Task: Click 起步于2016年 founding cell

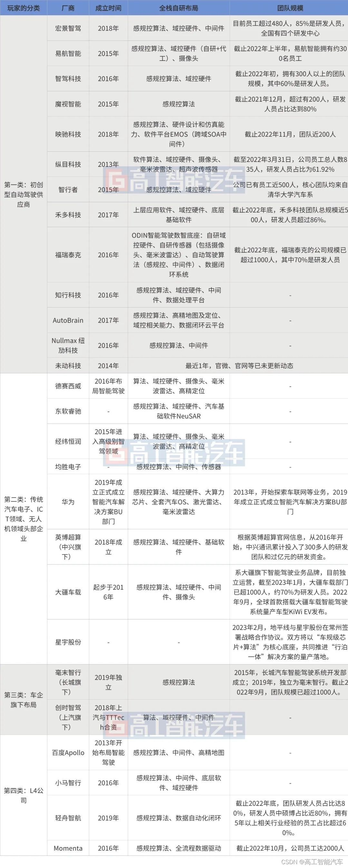Action: tap(108, 592)
